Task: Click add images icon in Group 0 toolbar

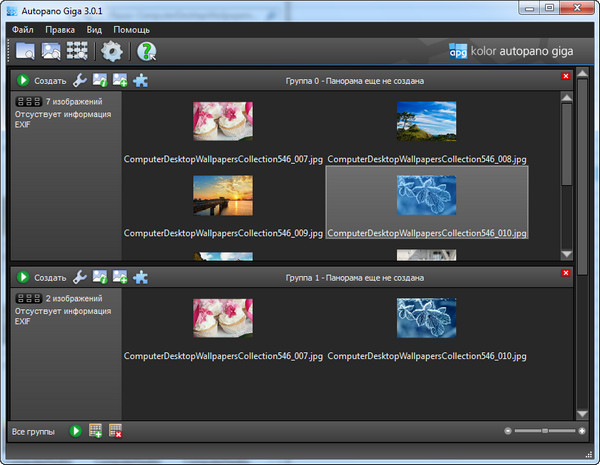Action: click(x=120, y=81)
